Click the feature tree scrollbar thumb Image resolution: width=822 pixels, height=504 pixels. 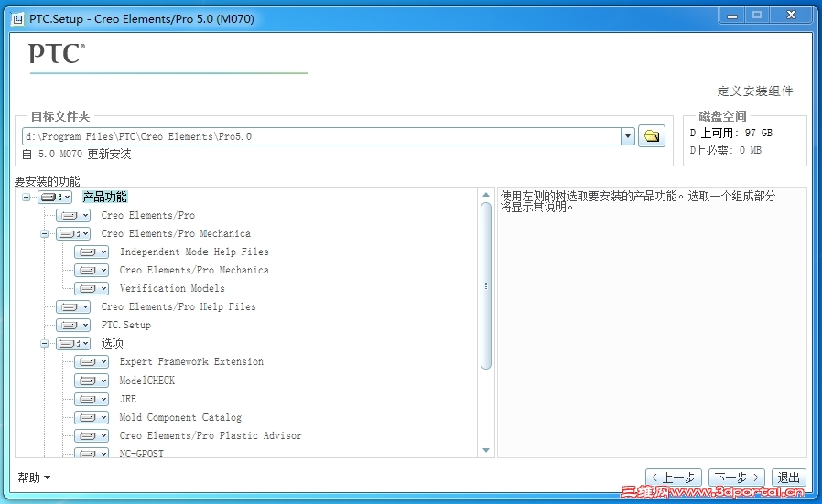pos(486,285)
